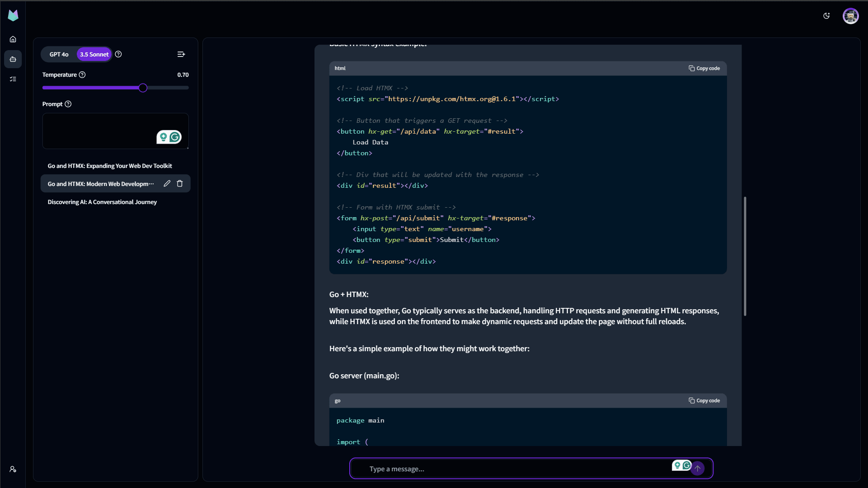Select the GPT 4o model
This screenshot has width=868, height=488.
pyautogui.click(x=59, y=54)
